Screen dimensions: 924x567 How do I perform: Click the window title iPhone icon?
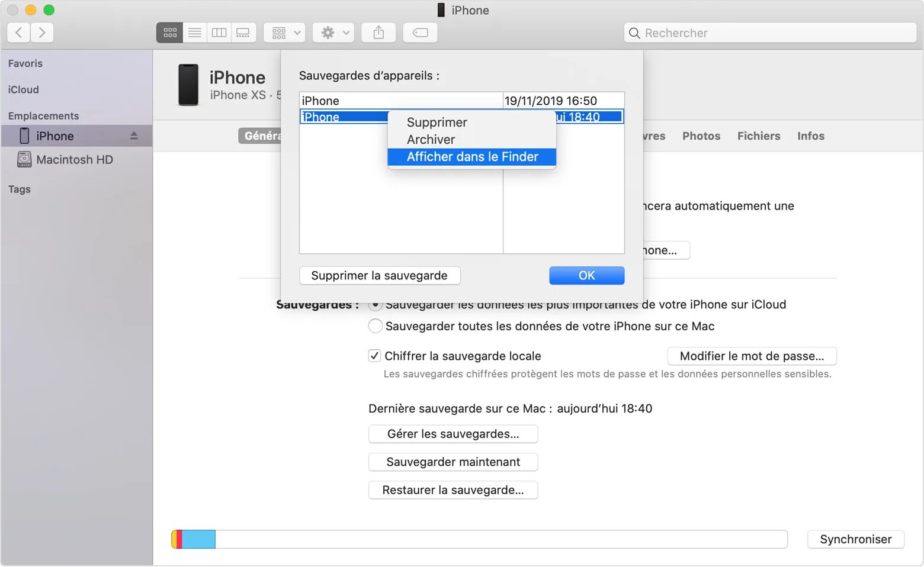(x=441, y=10)
